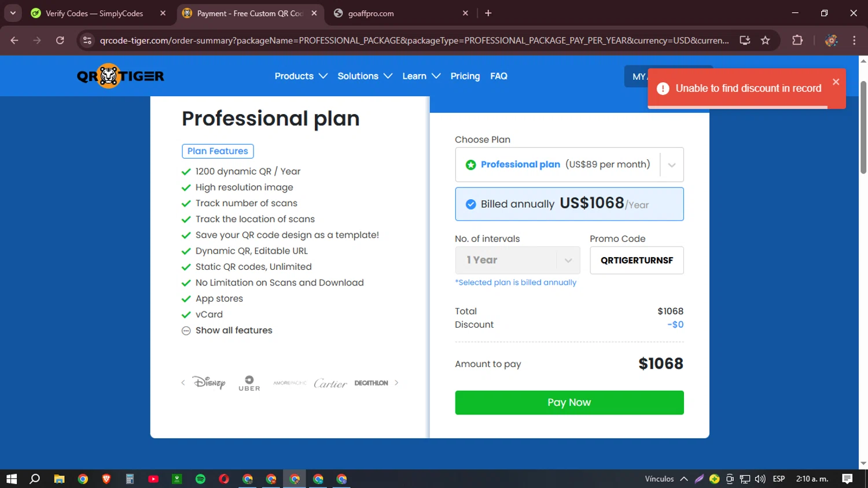This screenshot has height=488, width=868.
Task: Click the Cartier logo
Action: [x=330, y=383]
